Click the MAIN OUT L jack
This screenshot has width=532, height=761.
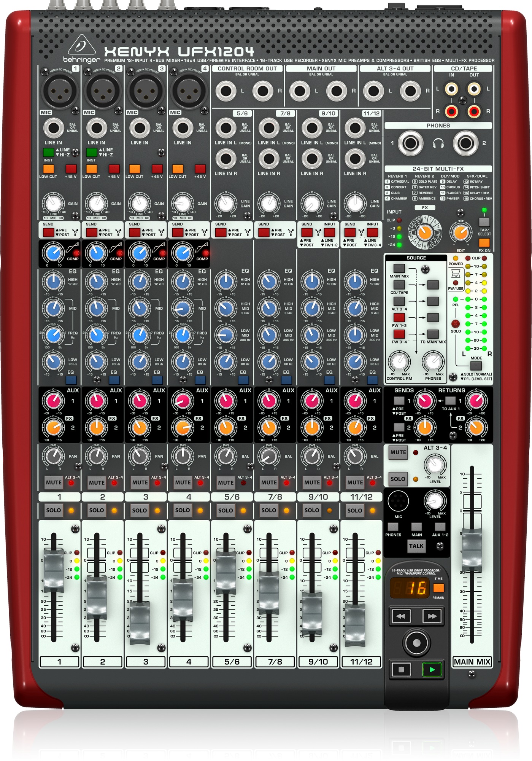[x=300, y=91]
